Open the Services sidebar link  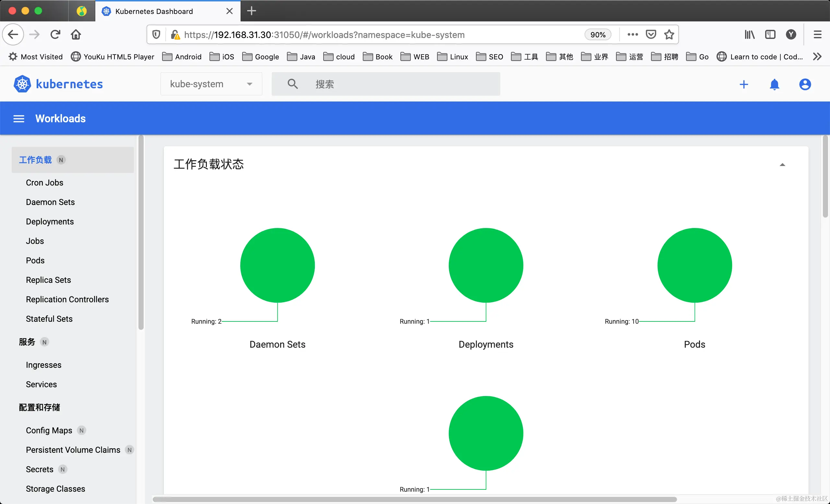point(41,384)
